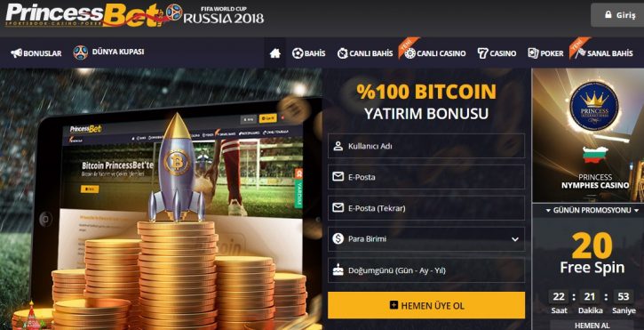Image resolution: width=644 pixels, height=330 pixels.
Task: Click the World Cup ball icon beside Dünya Kupası
Action: [x=81, y=52]
